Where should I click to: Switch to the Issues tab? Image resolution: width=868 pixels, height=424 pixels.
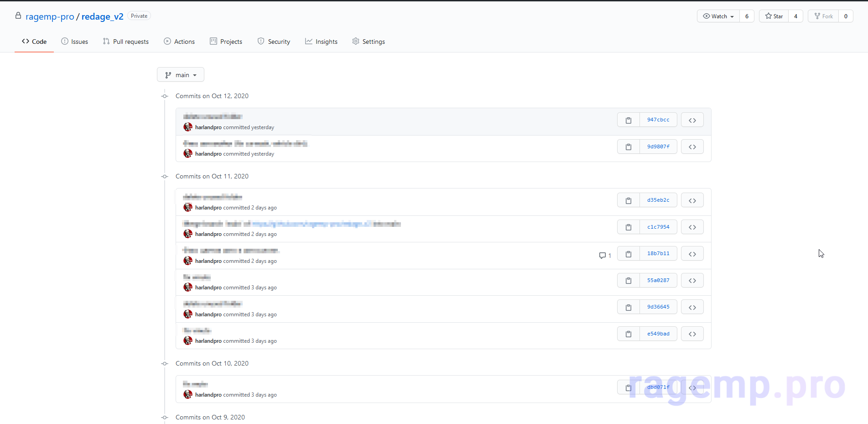(75, 42)
